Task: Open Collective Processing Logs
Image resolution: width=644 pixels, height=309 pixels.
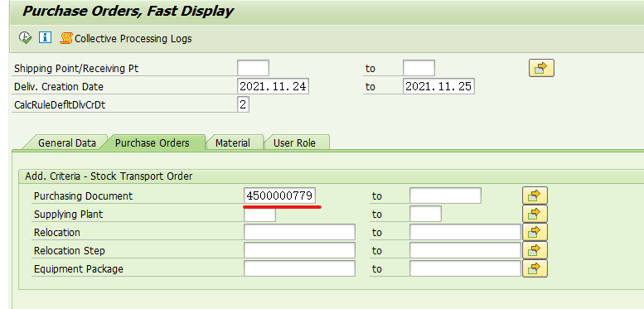Action: [x=126, y=39]
